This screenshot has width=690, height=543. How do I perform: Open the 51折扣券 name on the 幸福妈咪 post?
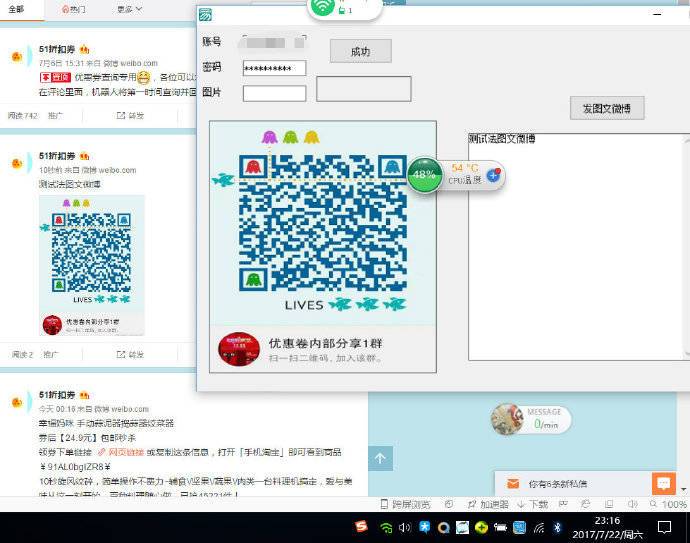point(57,395)
